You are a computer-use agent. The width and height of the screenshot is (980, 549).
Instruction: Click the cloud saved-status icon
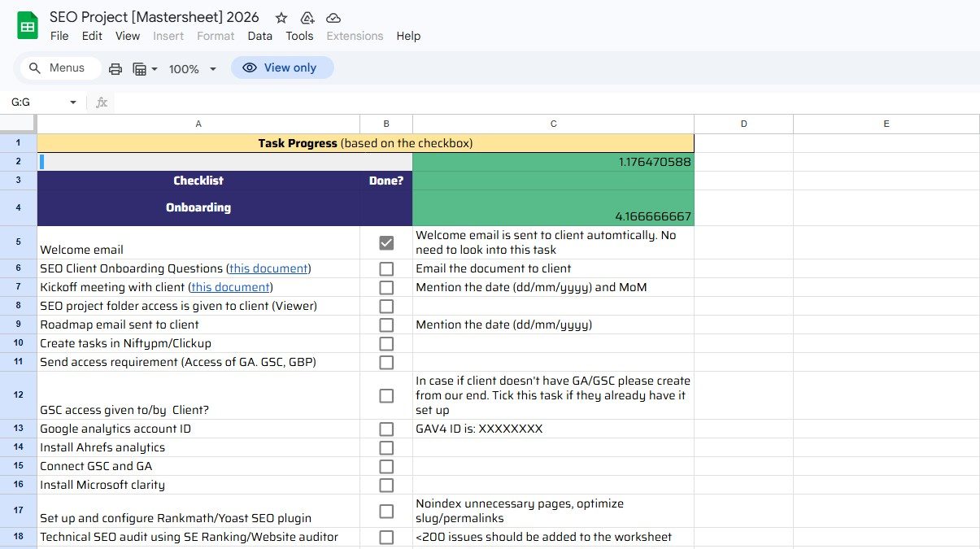[x=333, y=16]
